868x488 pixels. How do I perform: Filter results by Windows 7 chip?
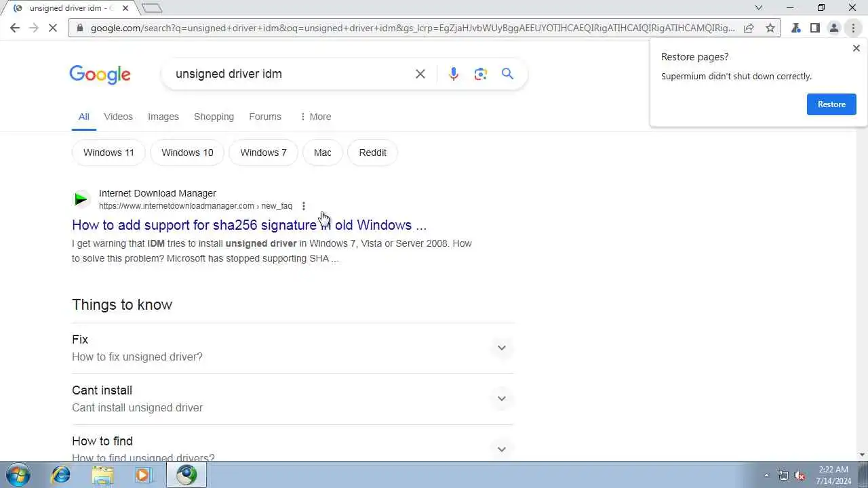coord(263,152)
